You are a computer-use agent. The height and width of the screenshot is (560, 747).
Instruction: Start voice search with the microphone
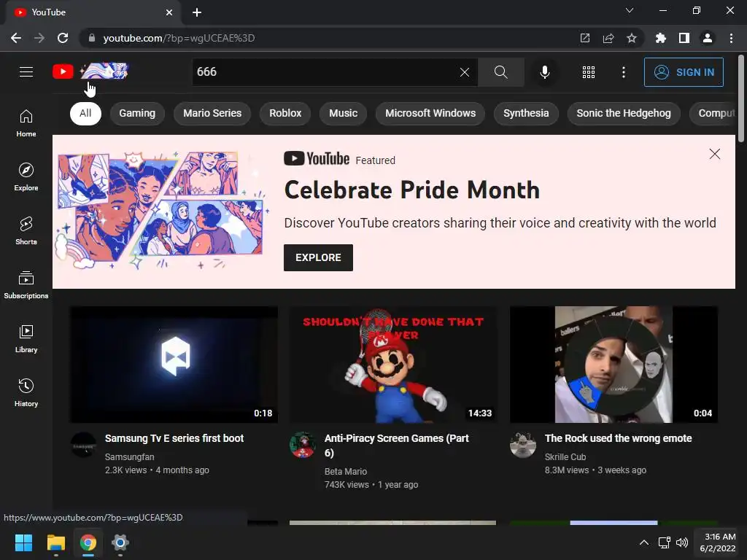point(544,72)
